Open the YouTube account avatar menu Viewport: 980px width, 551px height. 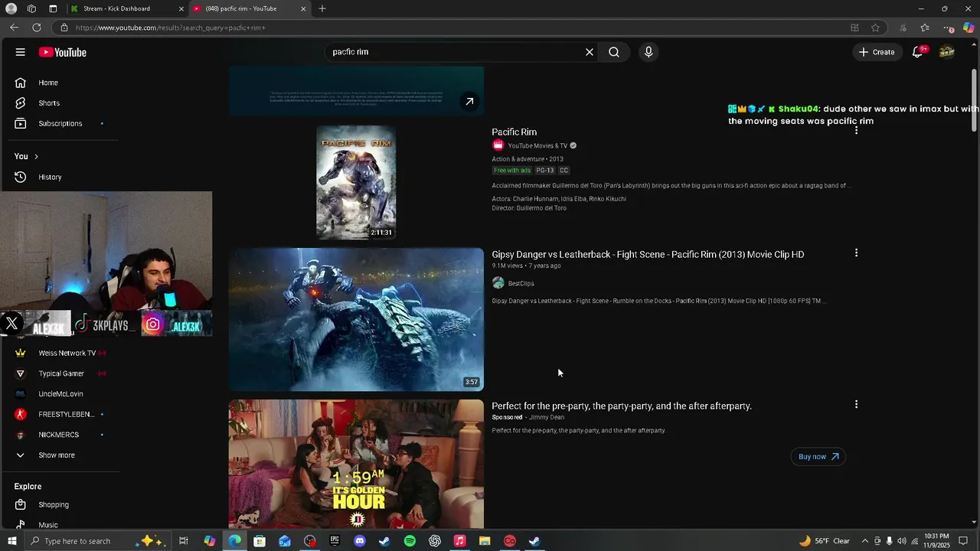947,52
